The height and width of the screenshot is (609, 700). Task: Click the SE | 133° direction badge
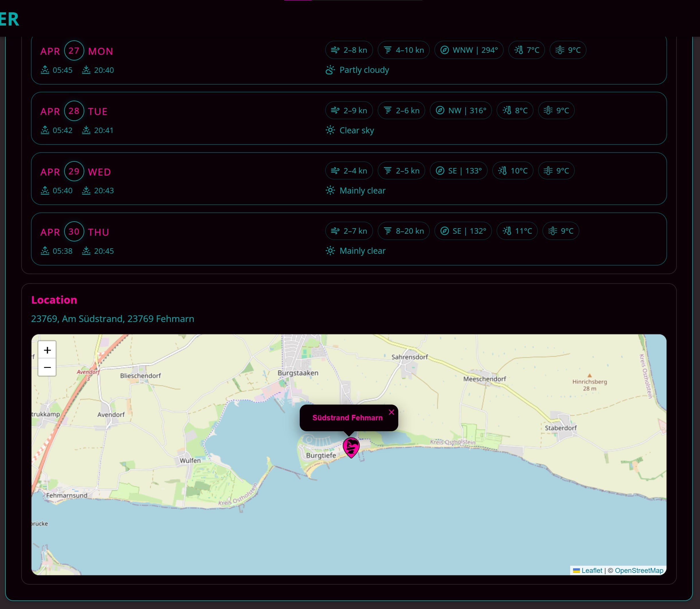(458, 171)
